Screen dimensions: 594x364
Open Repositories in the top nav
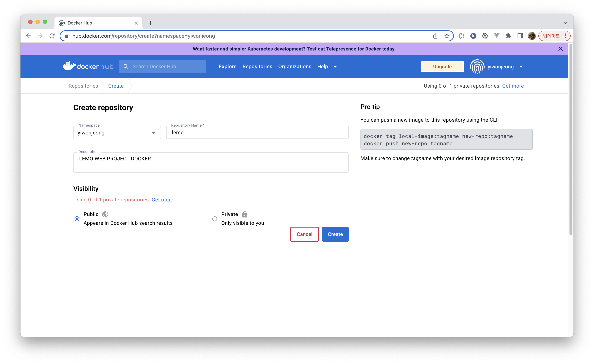(x=257, y=67)
